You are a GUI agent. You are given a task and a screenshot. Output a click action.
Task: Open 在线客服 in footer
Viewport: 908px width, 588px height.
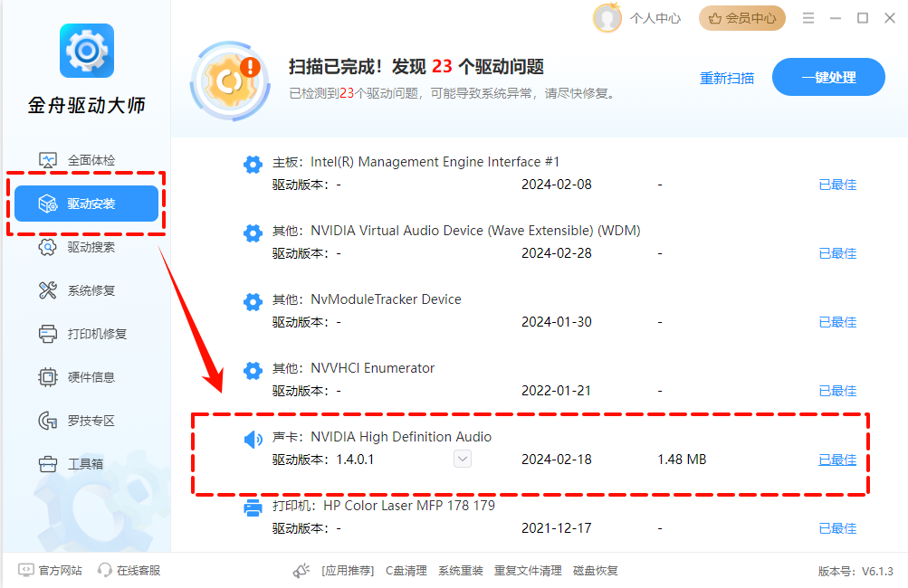pos(139,571)
